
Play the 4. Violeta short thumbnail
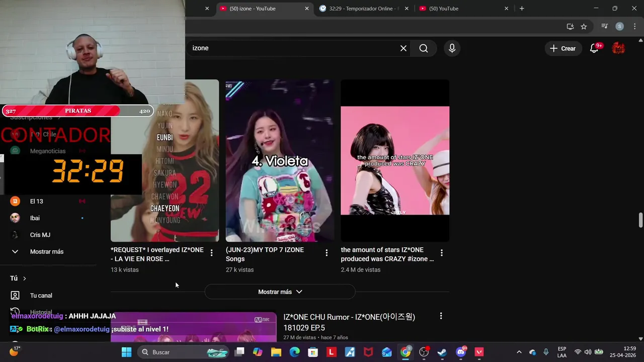tap(280, 161)
